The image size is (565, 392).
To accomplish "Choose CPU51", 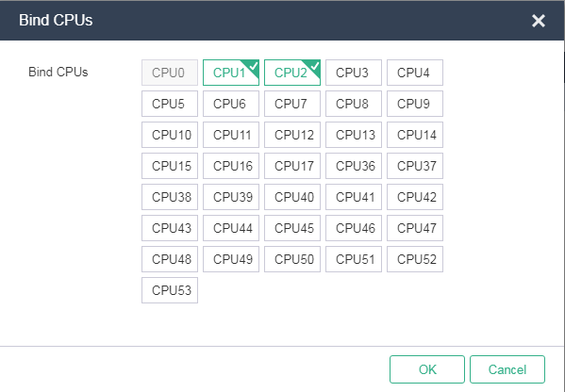I will [354, 259].
